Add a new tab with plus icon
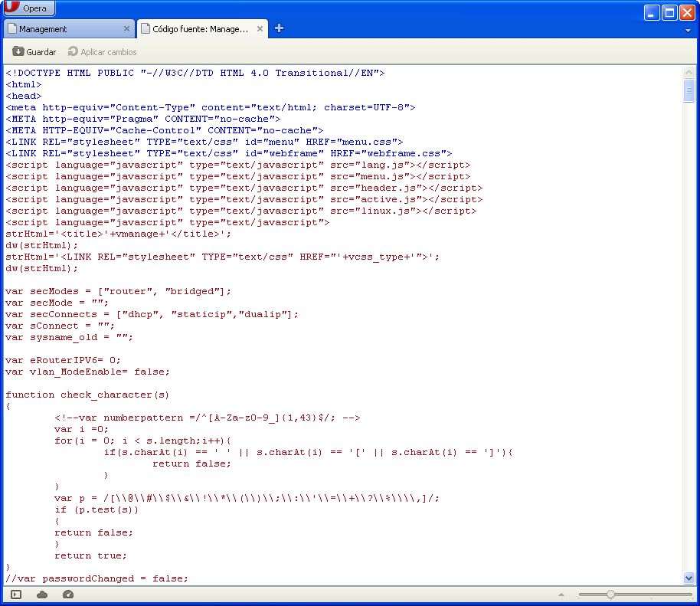The image size is (700, 606). pyautogui.click(x=279, y=28)
